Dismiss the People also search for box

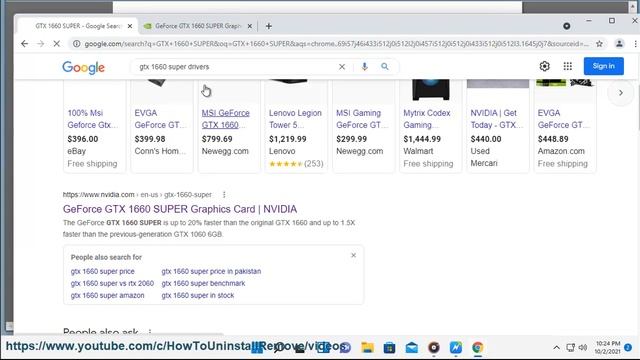(353, 256)
